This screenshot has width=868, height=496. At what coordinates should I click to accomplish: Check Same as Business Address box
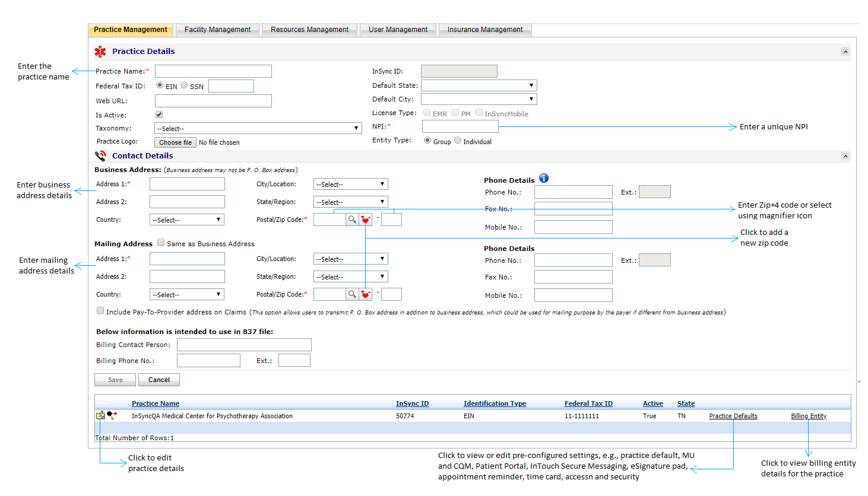click(x=161, y=243)
